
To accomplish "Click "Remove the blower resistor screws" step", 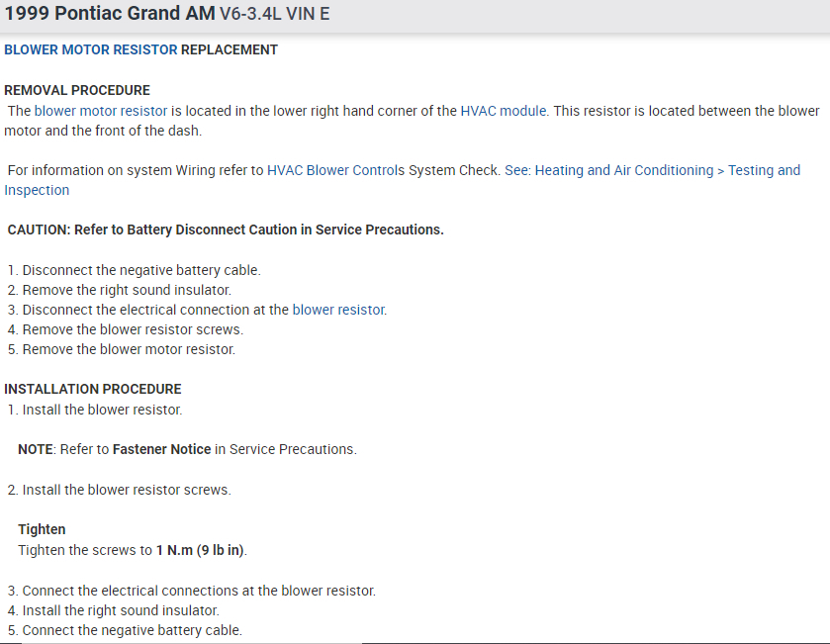I will (133, 329).
